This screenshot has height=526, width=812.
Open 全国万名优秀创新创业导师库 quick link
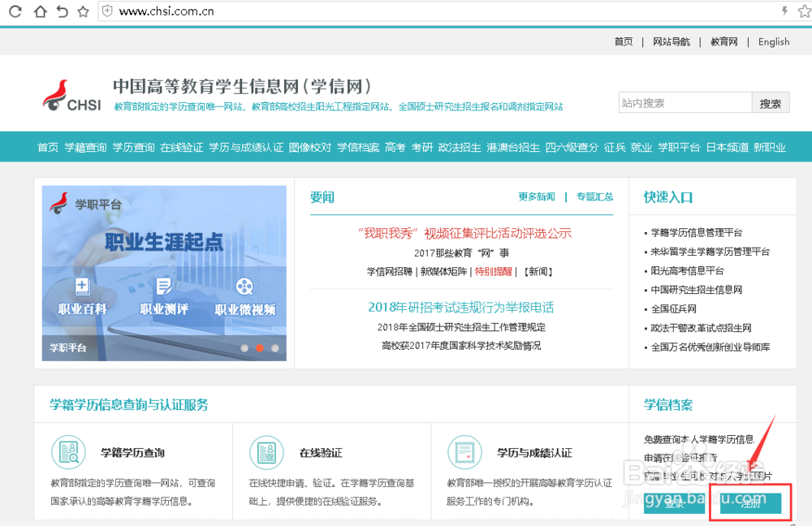(710, 347)
